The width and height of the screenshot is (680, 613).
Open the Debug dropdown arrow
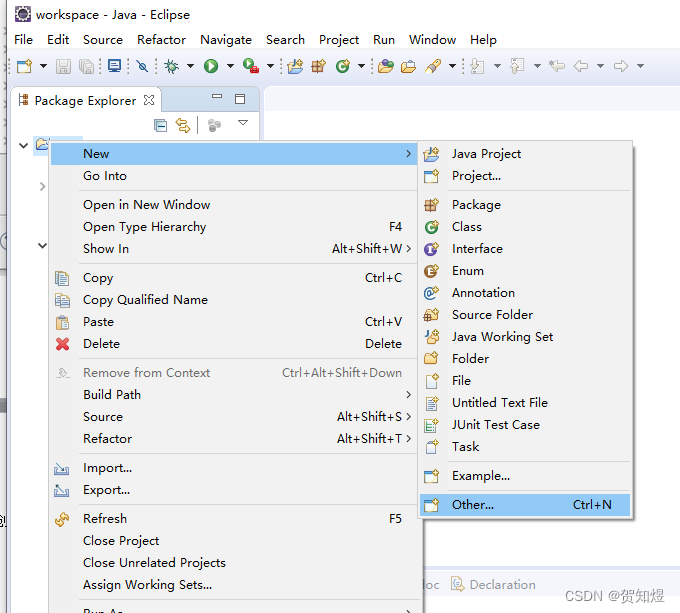pos(190,66)
